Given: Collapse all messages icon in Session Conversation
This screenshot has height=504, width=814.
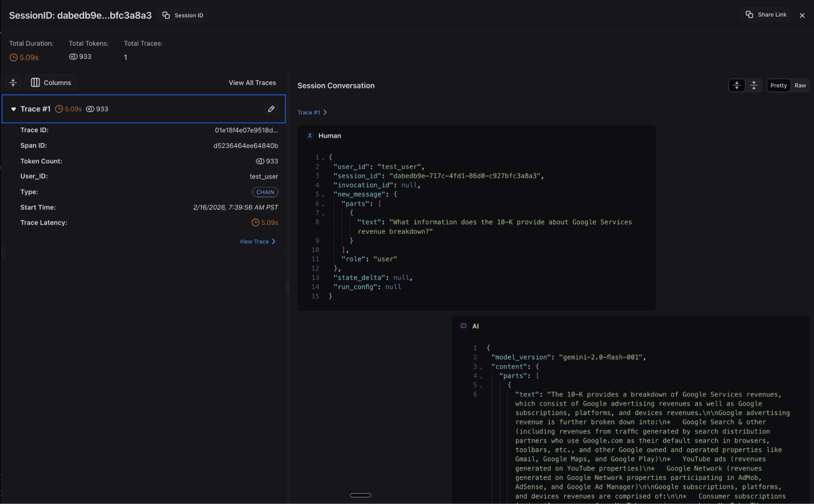Looking at the screenshot, I should [x=737, y=85].
